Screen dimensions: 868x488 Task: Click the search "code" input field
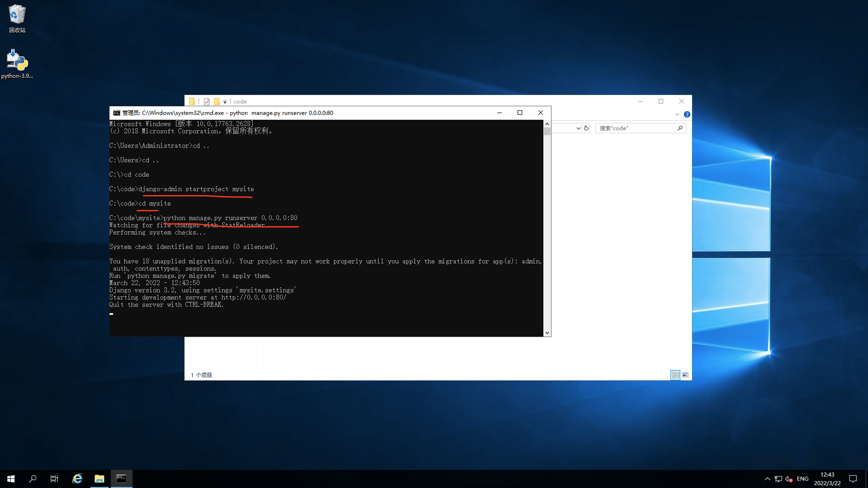coord(637,128)
